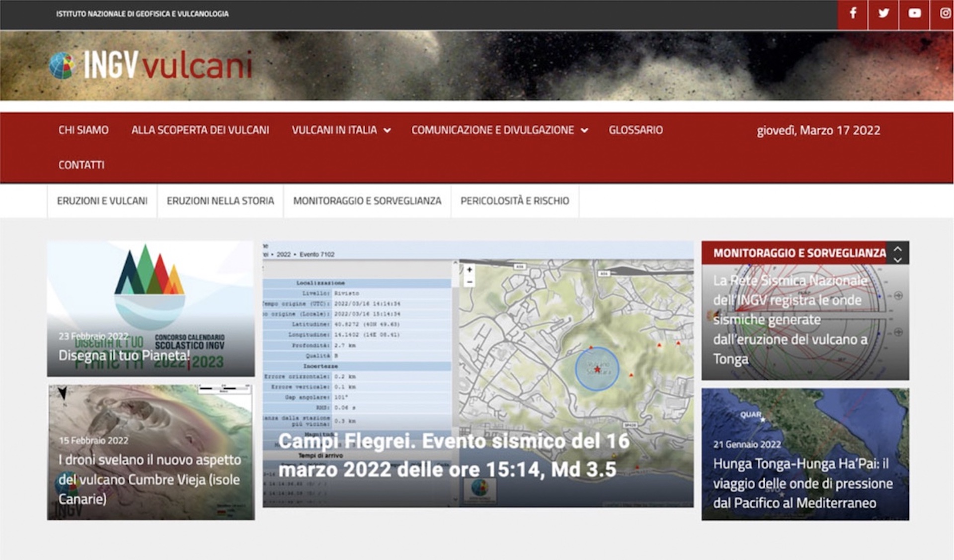Click the red star epicenter on map
Screen dimensions: 954x560
click(x=597, y=369)
